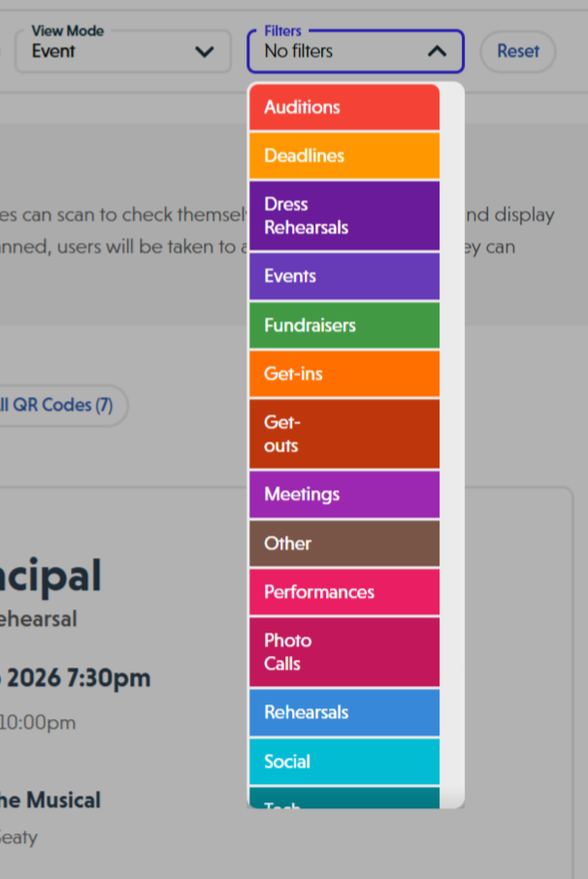Viewport: 588px width, 879px height.
Task: Select the Events filter option
Action: tap(343, 277)
